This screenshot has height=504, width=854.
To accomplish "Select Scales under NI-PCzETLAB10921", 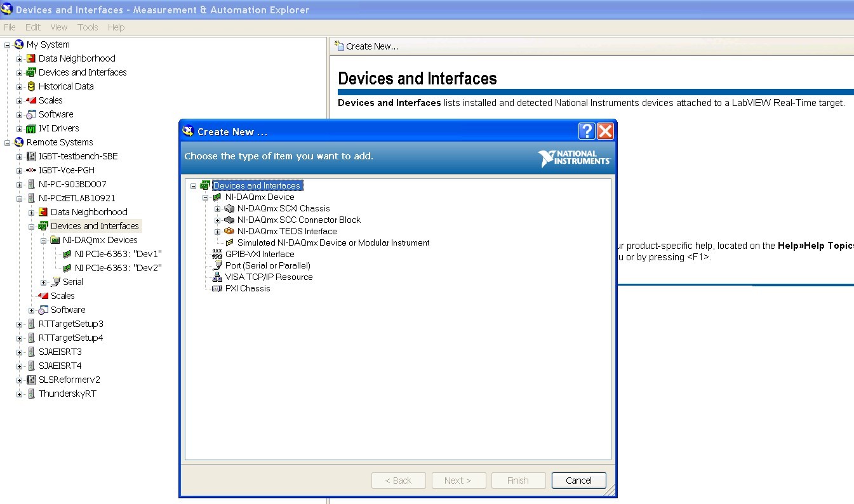I will tap(62, 296).
